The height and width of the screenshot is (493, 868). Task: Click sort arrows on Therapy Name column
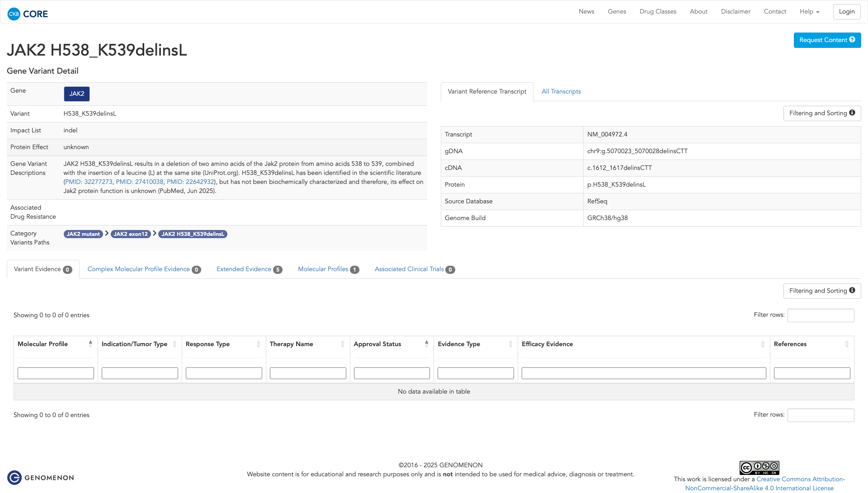point(342,344)
